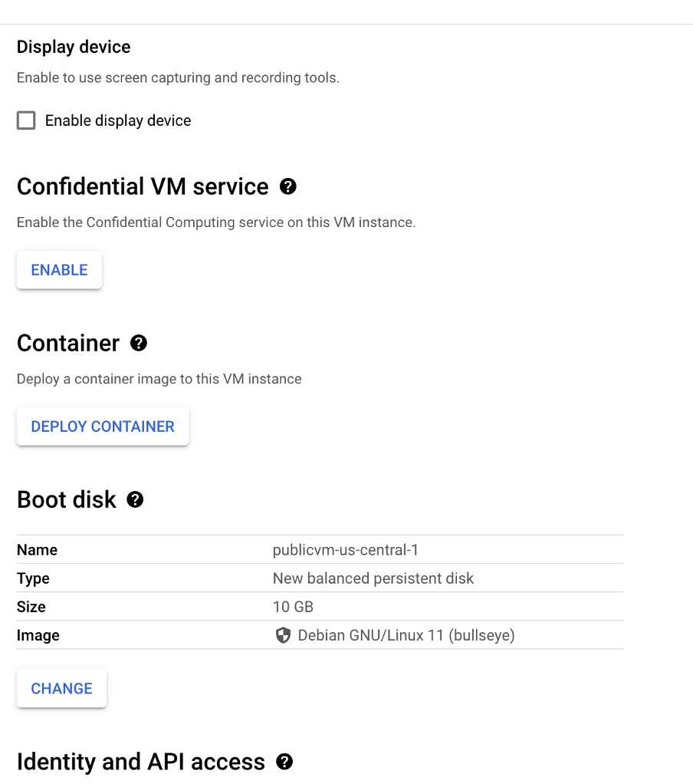Enable the Confidential VM service

(x=60, y=270)
